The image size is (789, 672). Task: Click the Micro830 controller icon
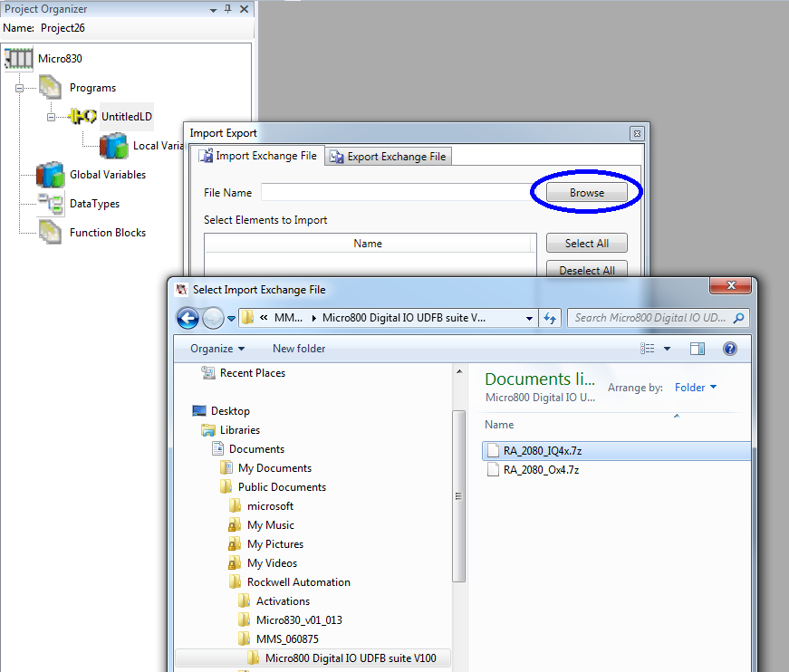pos(19,59)
